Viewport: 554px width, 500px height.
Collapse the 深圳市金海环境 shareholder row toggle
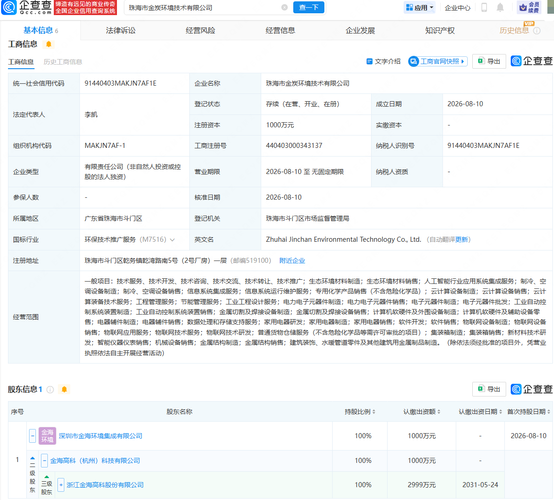(x=32, y=436)
